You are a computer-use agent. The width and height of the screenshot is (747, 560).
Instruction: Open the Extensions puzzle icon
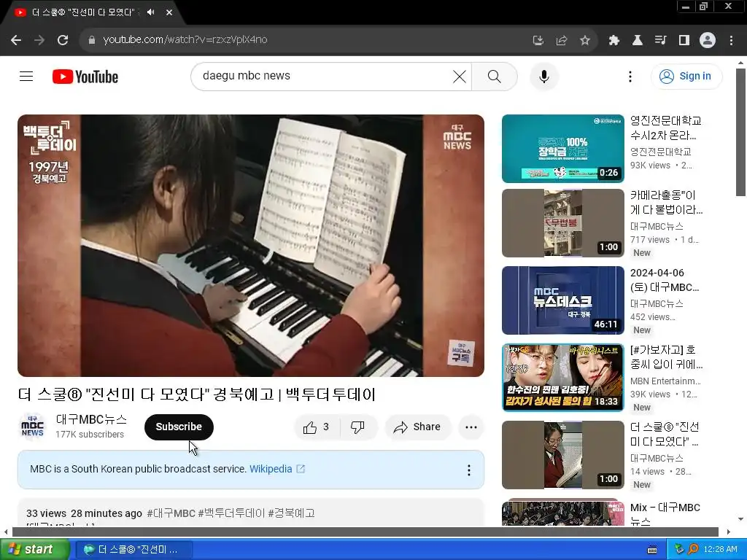(x=614, y=40)
